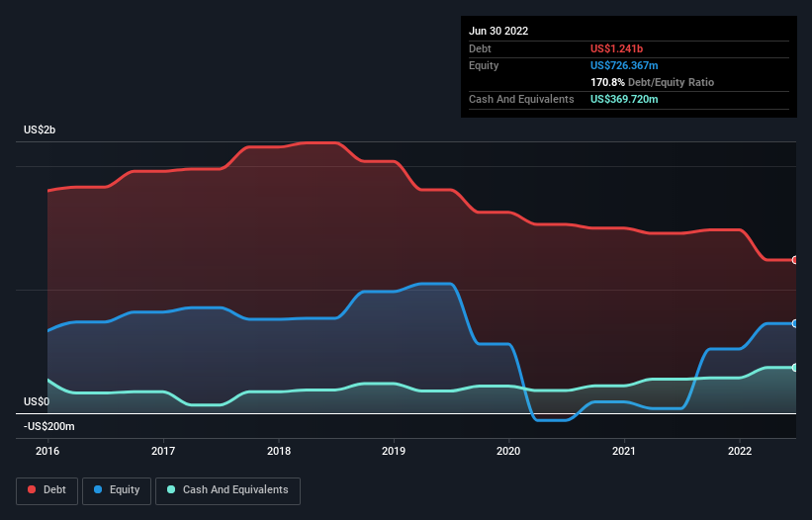Click the 170.8% Debt/Equity Ratio text

point(652,82)
